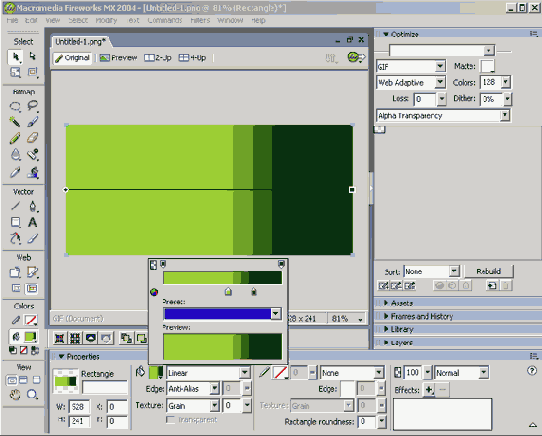Choose the Magic Wand tool
The width and height of the screenshot is (542, 436).
(x=15, y=122)
